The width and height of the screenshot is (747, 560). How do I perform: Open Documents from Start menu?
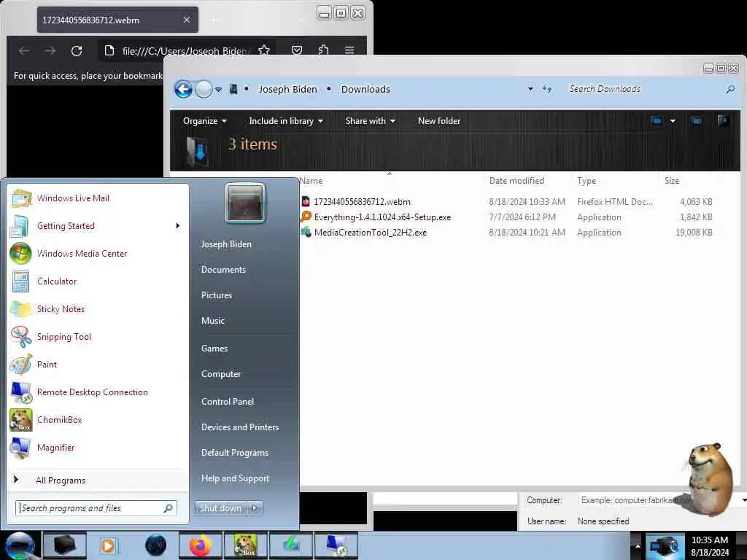[223, 270]
